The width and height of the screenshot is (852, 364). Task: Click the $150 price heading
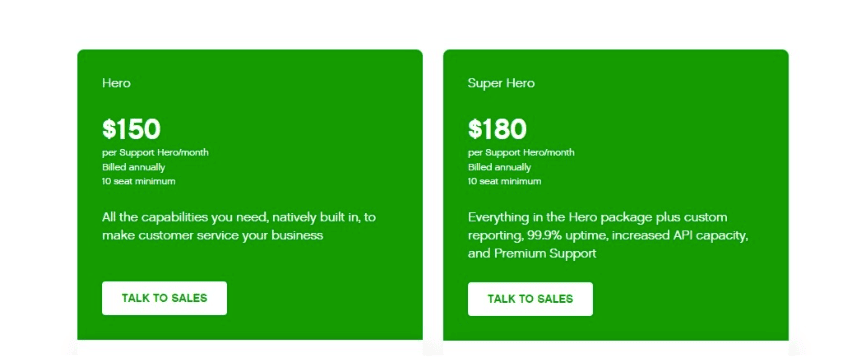point(131,129)
